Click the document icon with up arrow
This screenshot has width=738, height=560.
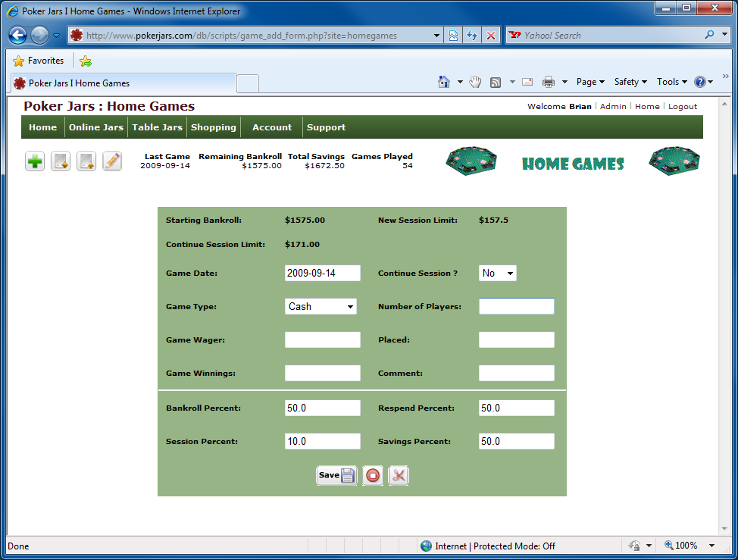click(86, 161)
